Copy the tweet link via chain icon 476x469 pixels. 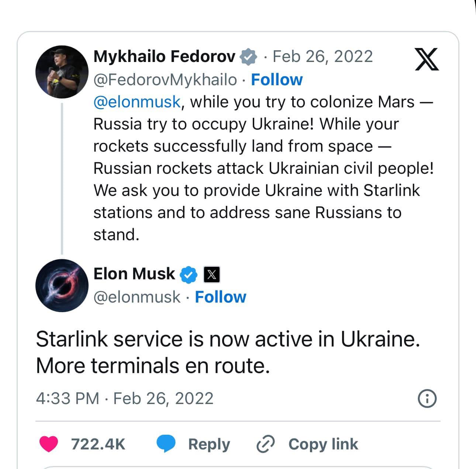[266, 444]
